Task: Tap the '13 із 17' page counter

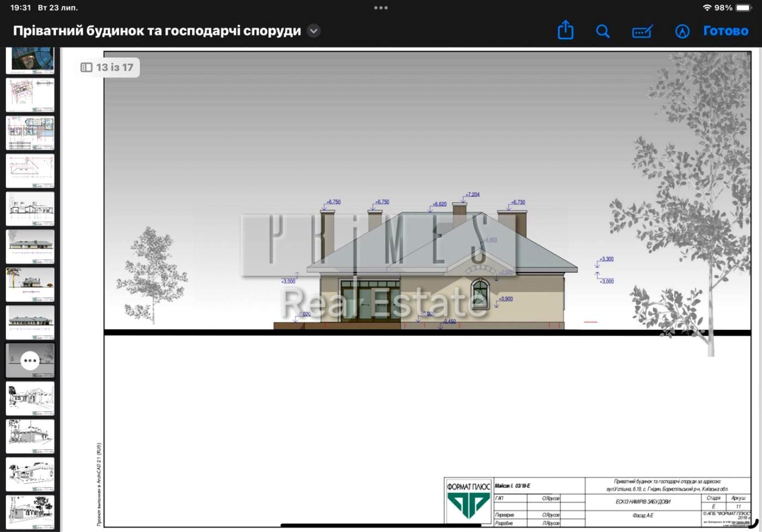Action: (x=114, y=67)
